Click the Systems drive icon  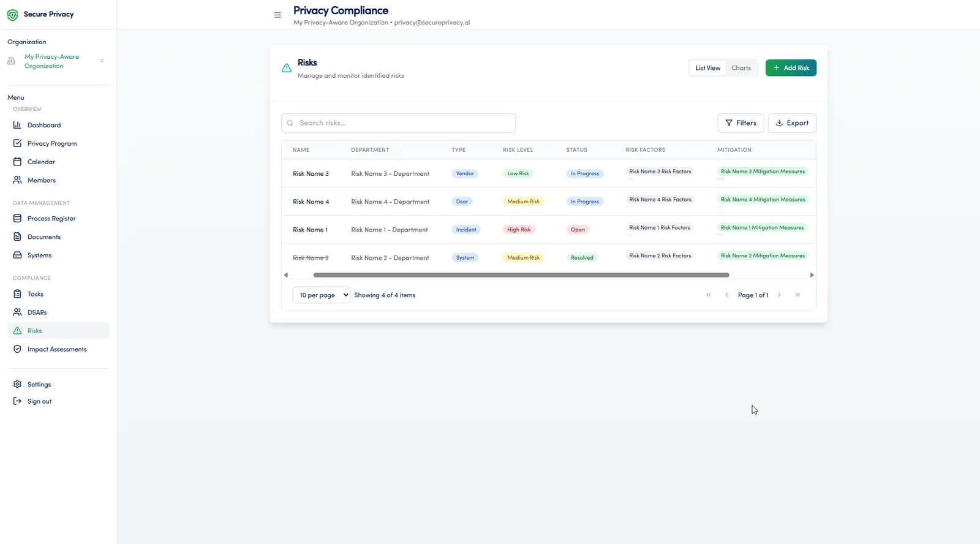pos(17,255)
